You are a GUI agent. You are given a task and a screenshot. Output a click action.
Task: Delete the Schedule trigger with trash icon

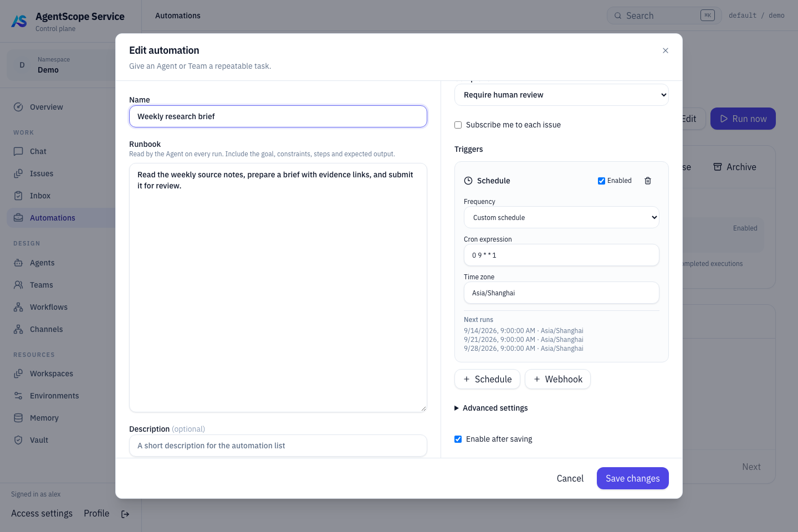[x=648, y=181]
